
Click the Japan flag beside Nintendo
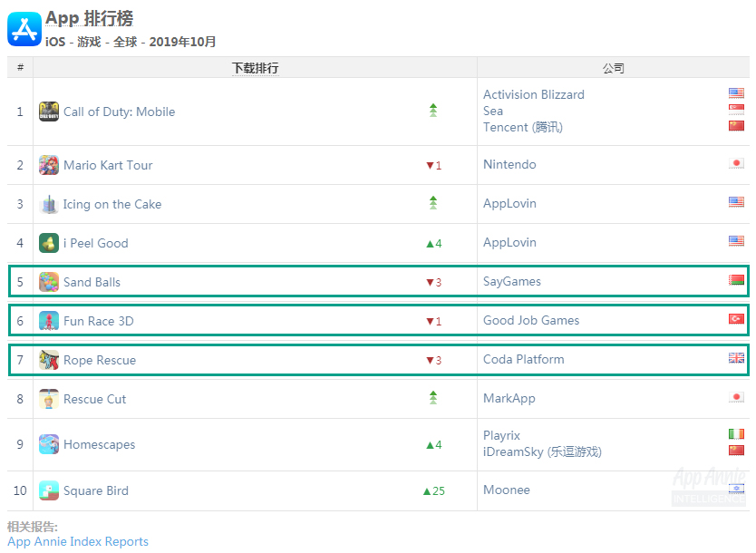736,163
